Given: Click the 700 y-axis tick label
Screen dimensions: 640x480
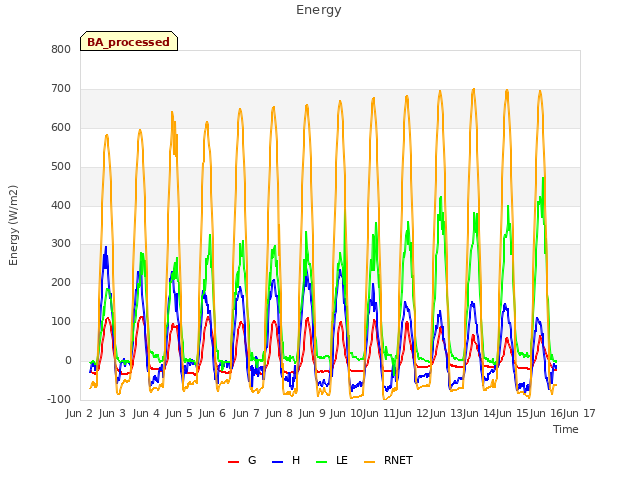Looking at the screenshot, I should [61, 89].
